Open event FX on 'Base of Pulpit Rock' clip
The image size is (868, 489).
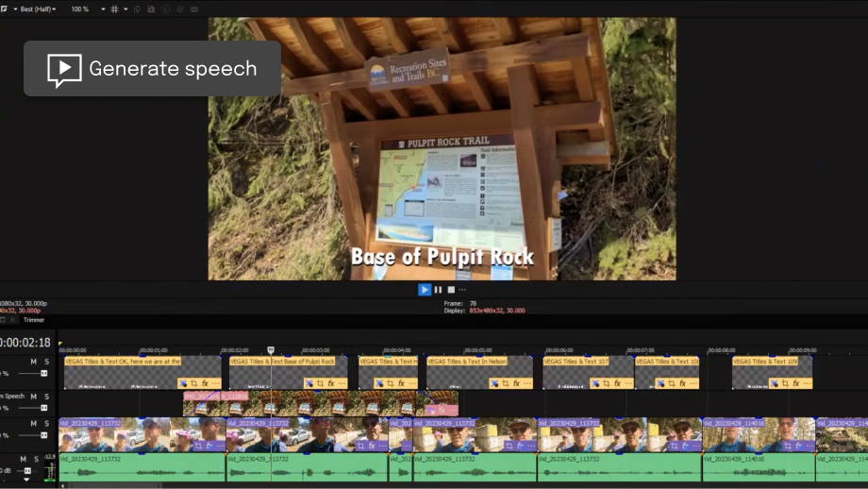click(x=330, y=383)
